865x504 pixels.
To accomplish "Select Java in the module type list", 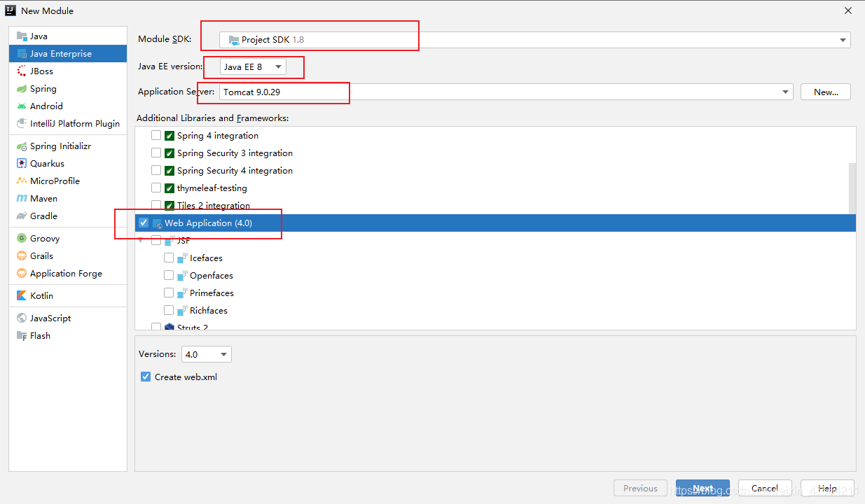I will tap(68, 36).
